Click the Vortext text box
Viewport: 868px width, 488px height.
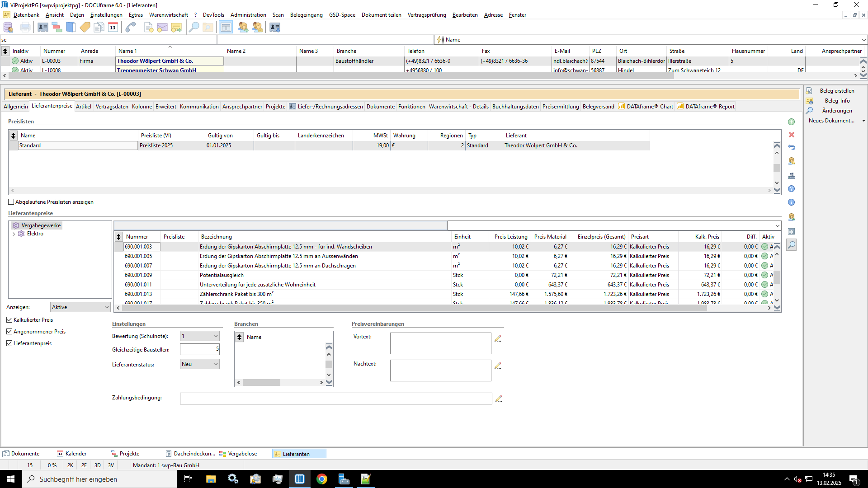(x=441, y=343)
